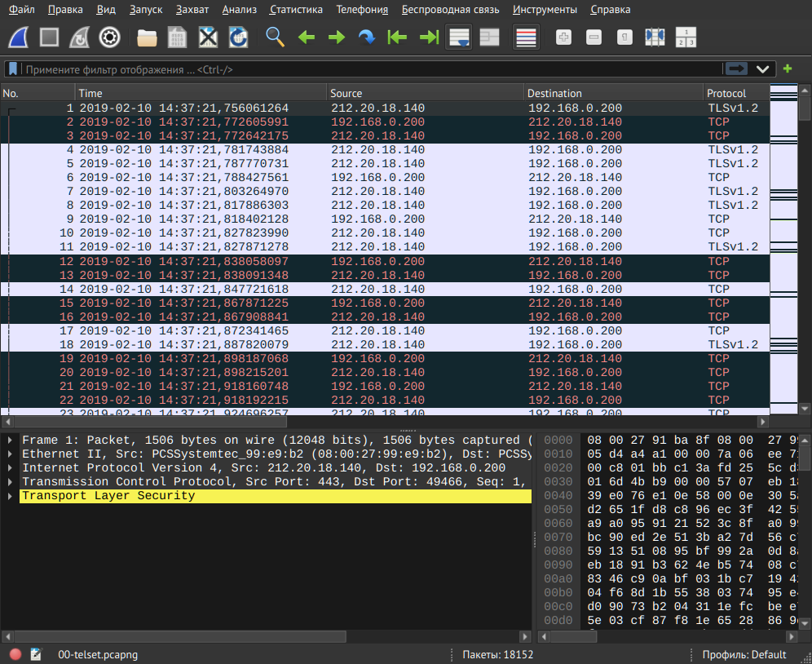This screenshot has width=812, height=664.
Task: Jump to the last packet
Action: 428,38
